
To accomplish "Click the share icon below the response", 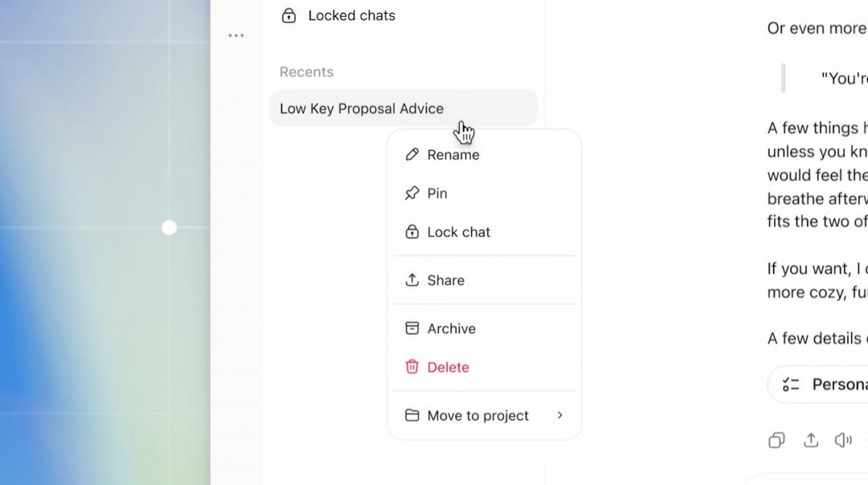I will pos(811,440).
